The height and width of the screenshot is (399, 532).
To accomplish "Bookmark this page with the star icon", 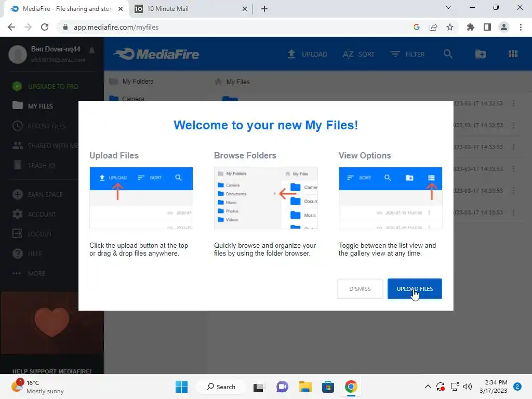I will [450, 27].
